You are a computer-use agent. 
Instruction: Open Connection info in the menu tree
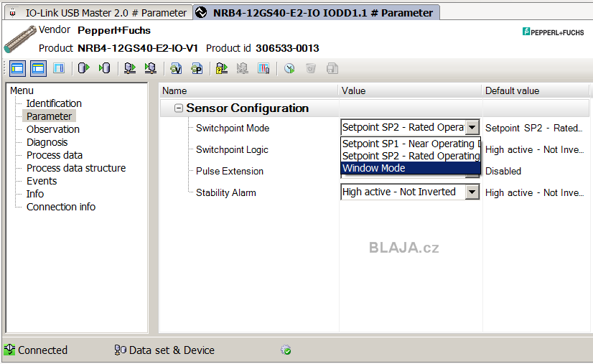click(x=61, y=207)
